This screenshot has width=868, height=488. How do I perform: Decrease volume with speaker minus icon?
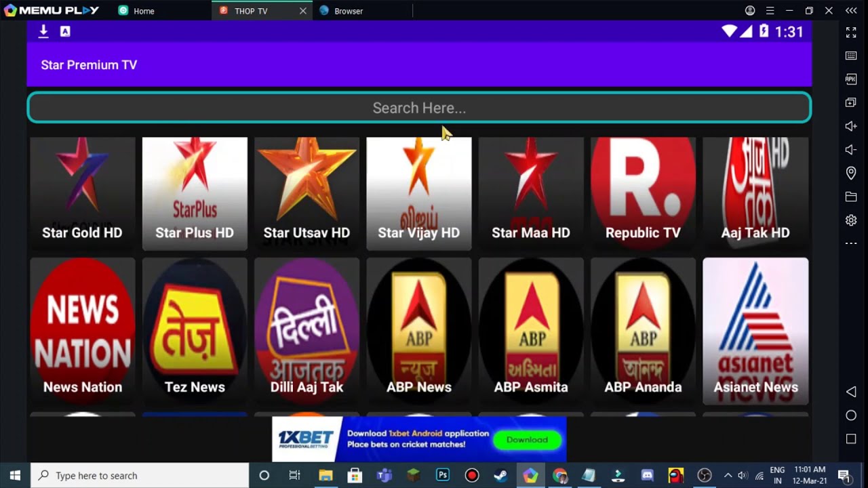tap(851, 150)
